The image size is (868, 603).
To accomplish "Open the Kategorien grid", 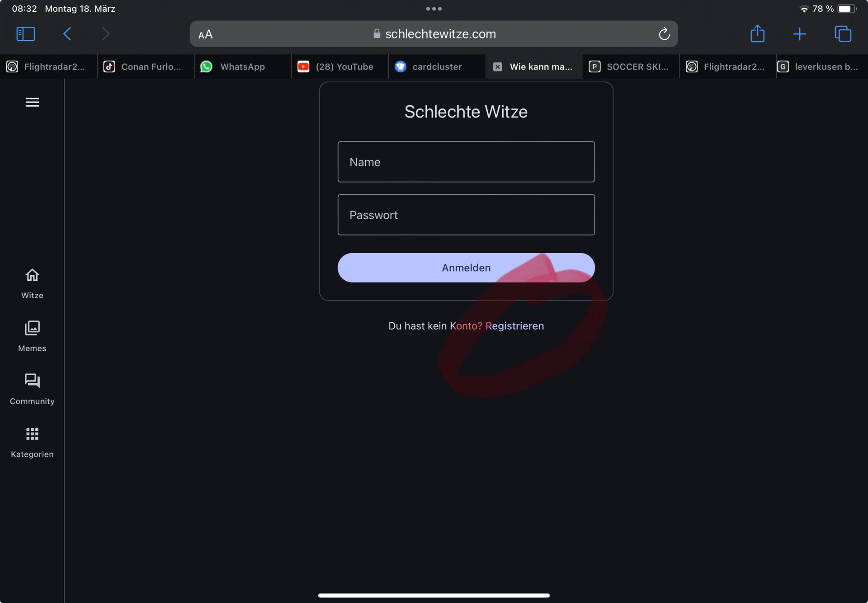I will tap(32, 442).
